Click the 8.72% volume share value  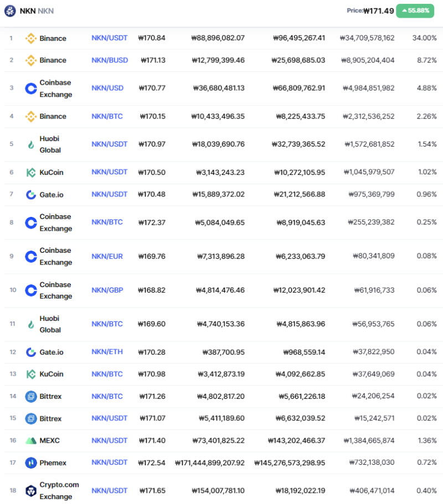tap(426, 60)
